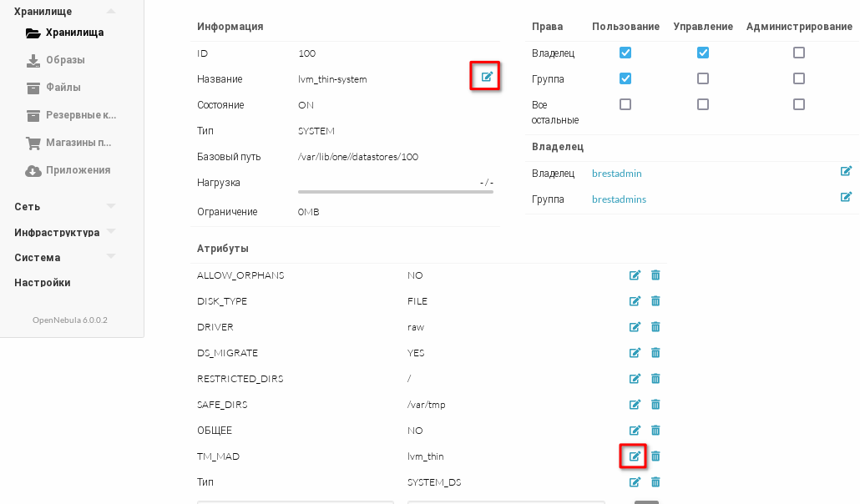Enable owner Admin permission checkbox
The width and height of the screenshot is (860, 504).
point(799,53)
